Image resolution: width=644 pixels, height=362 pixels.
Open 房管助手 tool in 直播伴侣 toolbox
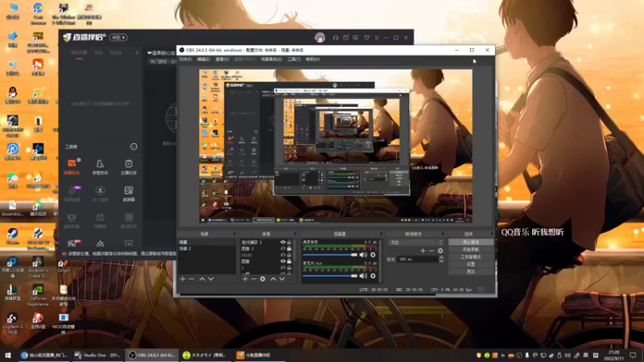click(x=100, y=167)
